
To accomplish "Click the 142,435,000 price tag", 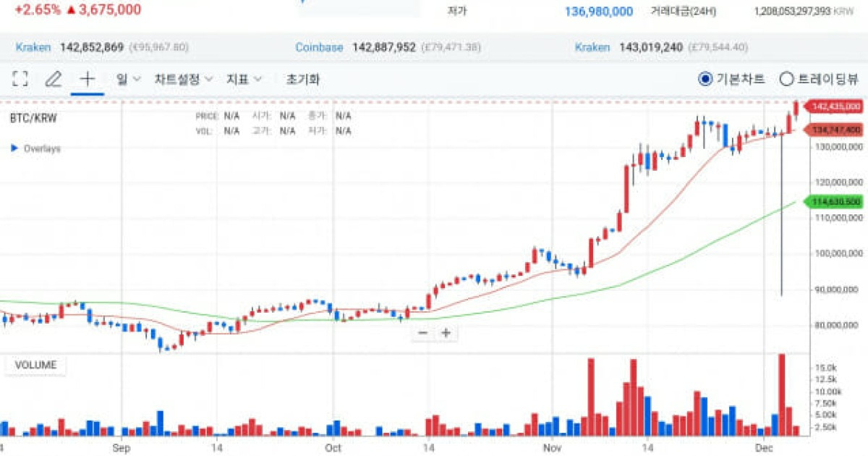I will tap(835, 106).
